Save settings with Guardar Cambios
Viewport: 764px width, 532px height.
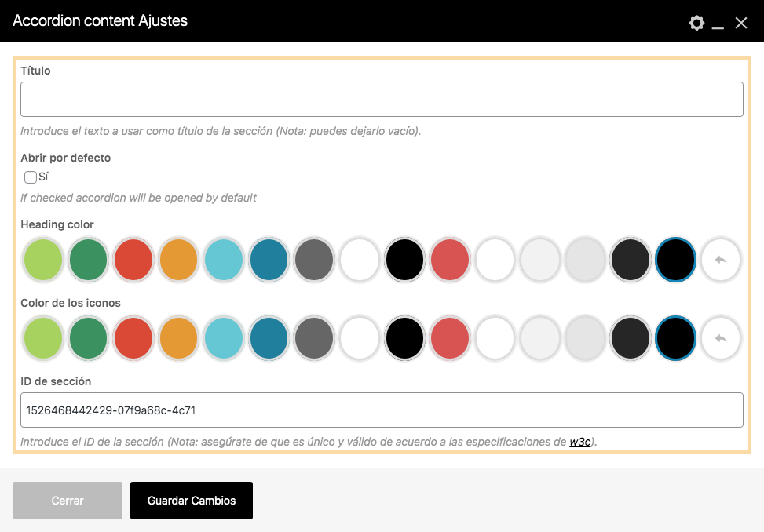191,500
